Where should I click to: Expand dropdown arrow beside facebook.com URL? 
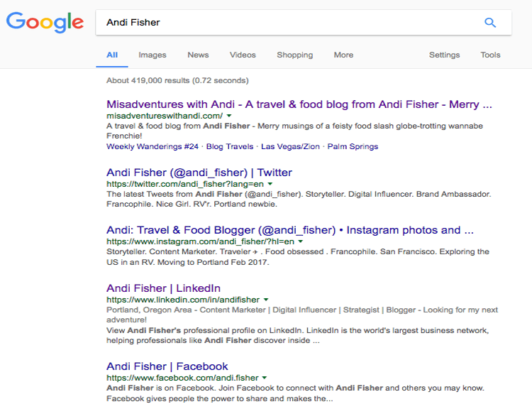265,378
